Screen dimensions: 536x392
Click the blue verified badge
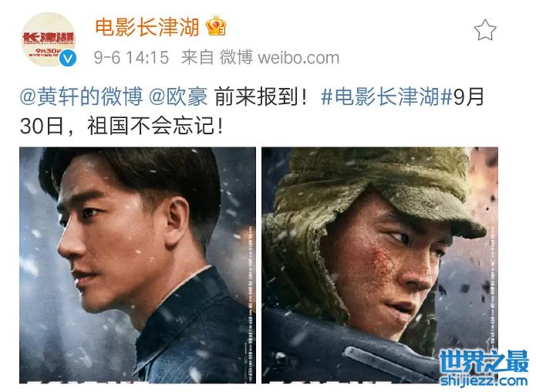coord(68,59)
